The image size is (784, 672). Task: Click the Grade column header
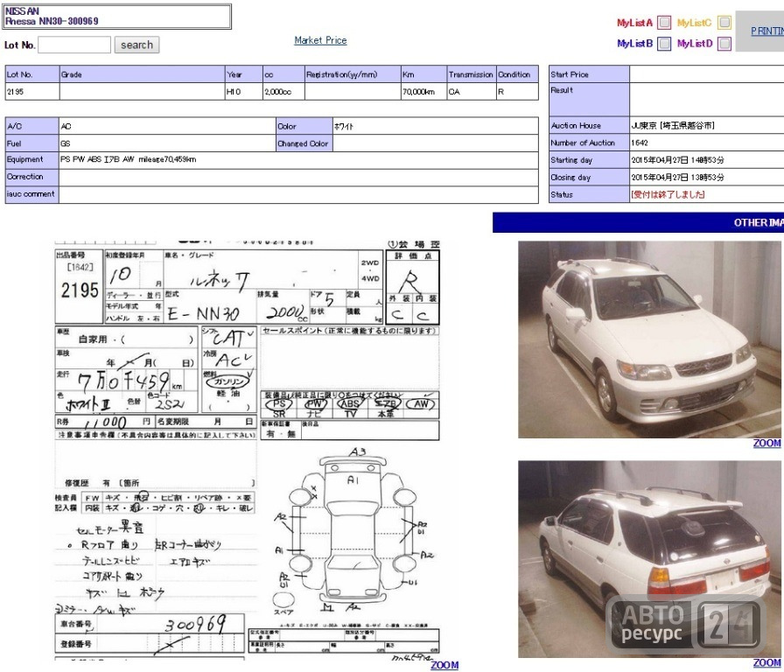pos(142,74)
